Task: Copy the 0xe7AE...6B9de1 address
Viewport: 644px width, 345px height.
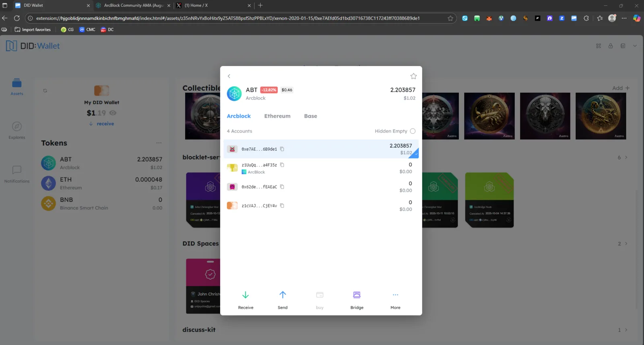Action: (x=282, y=149)
